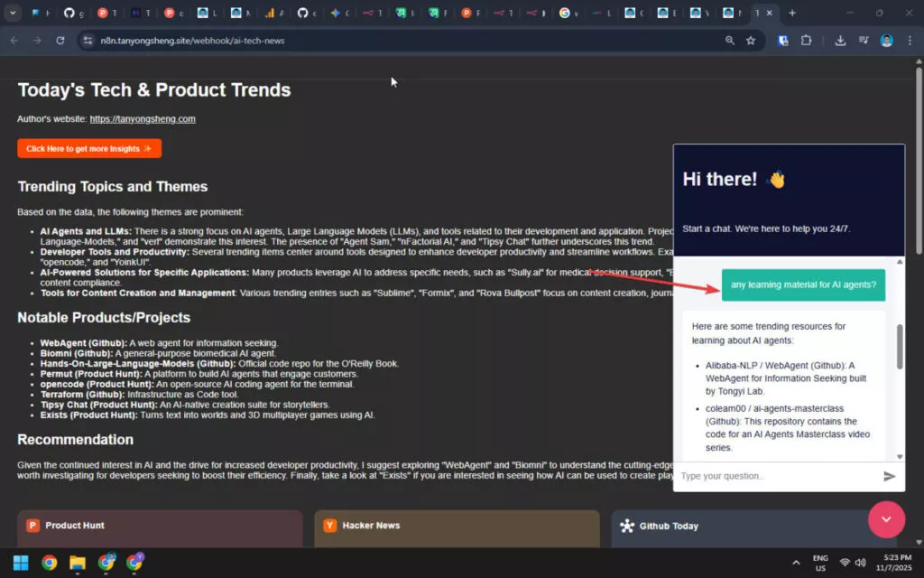924x578 pixels.
Task: Reload the page
Action: click(x=60, y=41)
